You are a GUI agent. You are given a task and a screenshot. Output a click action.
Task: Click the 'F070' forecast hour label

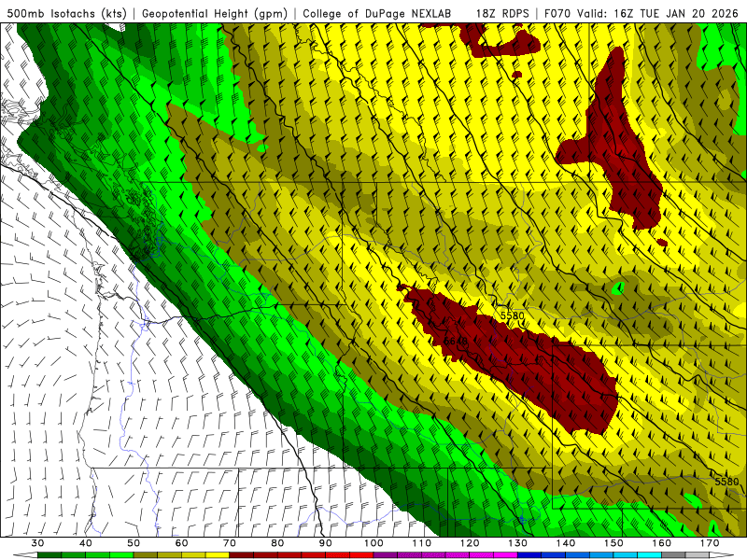click(x=557, y=13)
